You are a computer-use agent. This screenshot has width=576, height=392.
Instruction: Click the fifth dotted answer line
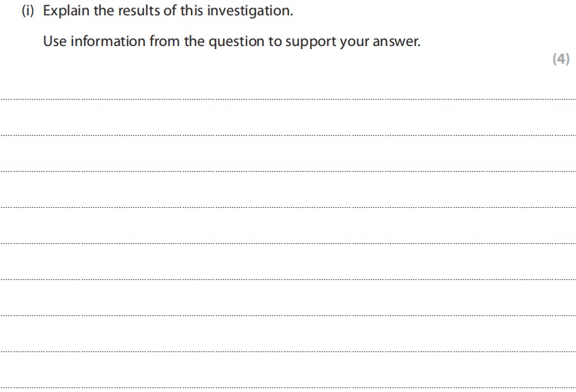point(288,243)
